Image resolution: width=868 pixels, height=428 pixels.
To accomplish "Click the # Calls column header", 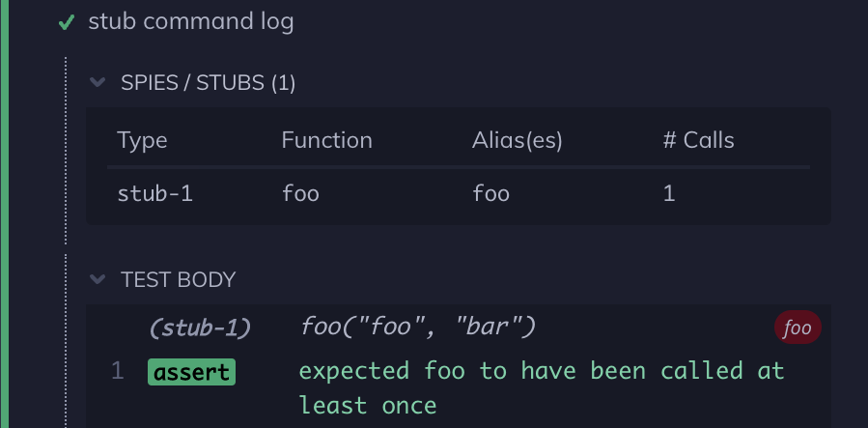I will (x=698, y=140).
